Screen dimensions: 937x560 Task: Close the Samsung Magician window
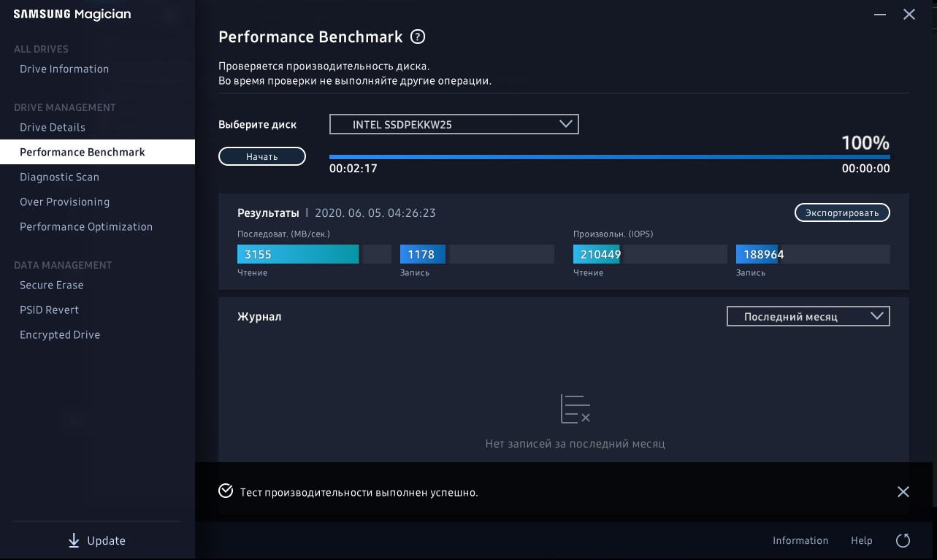[x=909, y=15]
